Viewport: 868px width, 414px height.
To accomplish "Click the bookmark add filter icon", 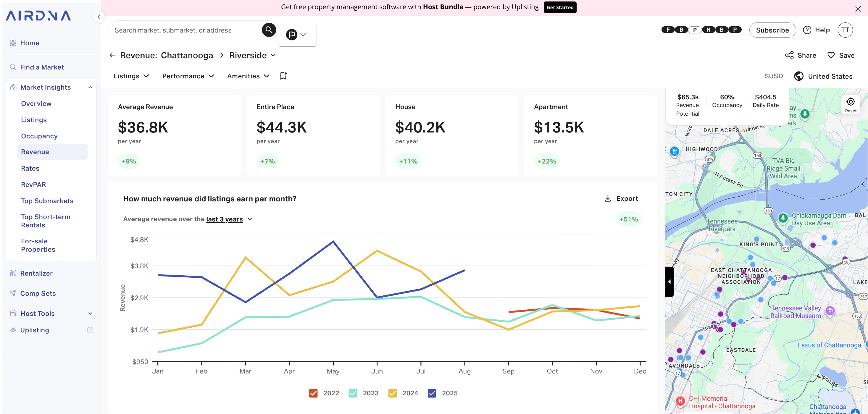I will (284, 76).
